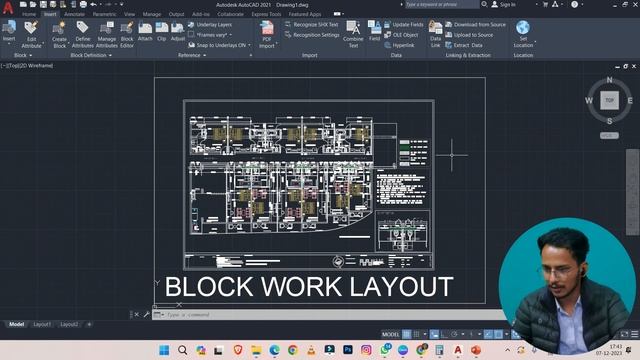Switch to the Layout2 tab

69,324
